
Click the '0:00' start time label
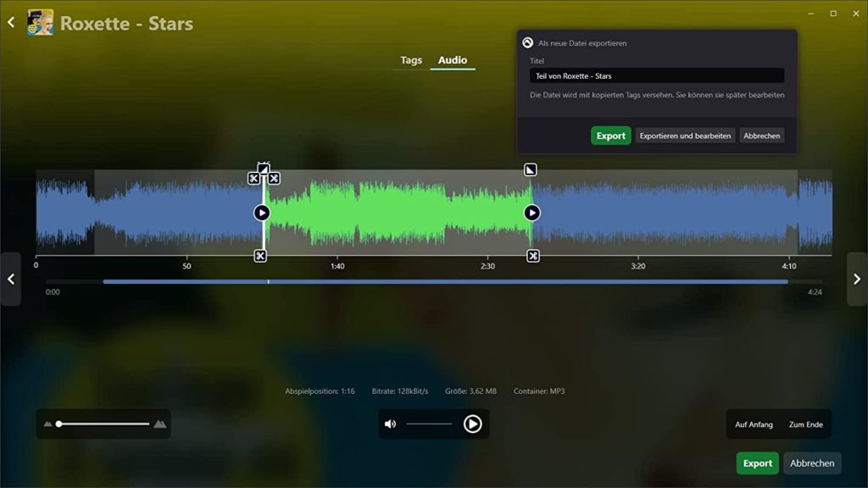[53, 292]
